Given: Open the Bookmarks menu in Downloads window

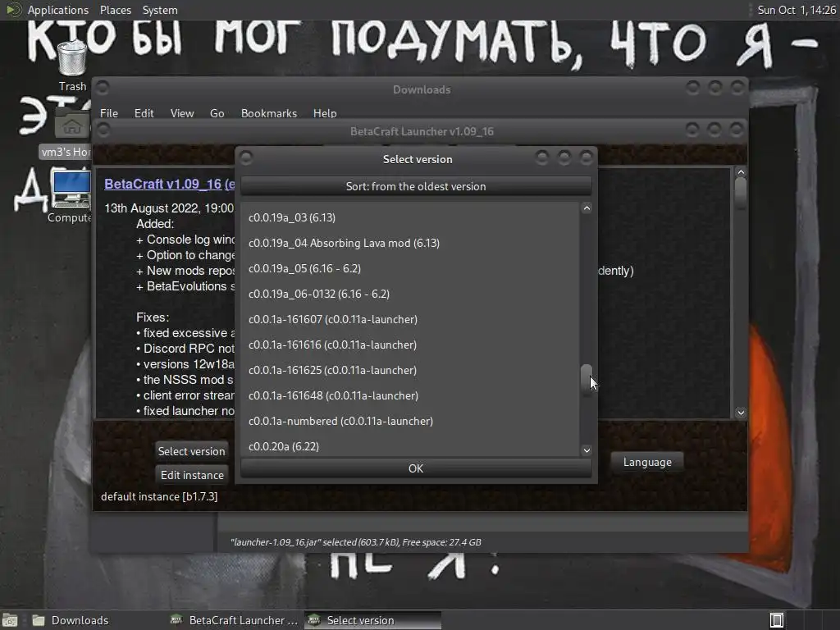Looking at the screenshot, I should (x=269, y=113).
